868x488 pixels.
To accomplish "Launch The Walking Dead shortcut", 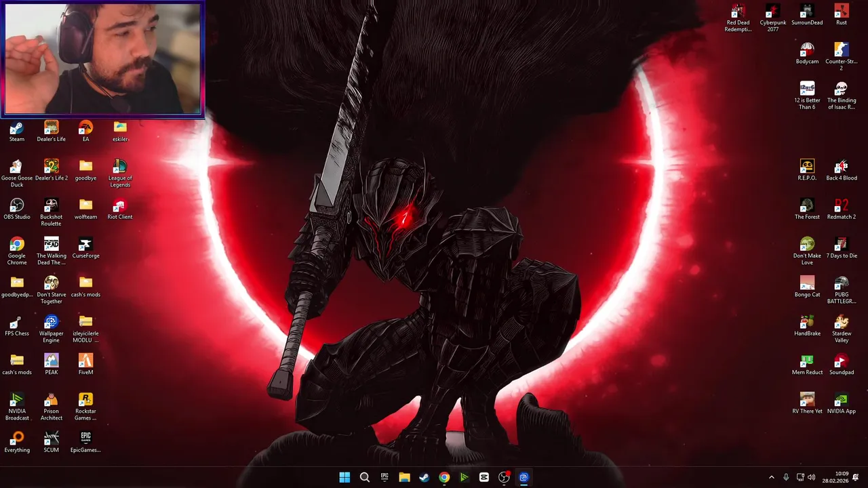I will point(52,251).
